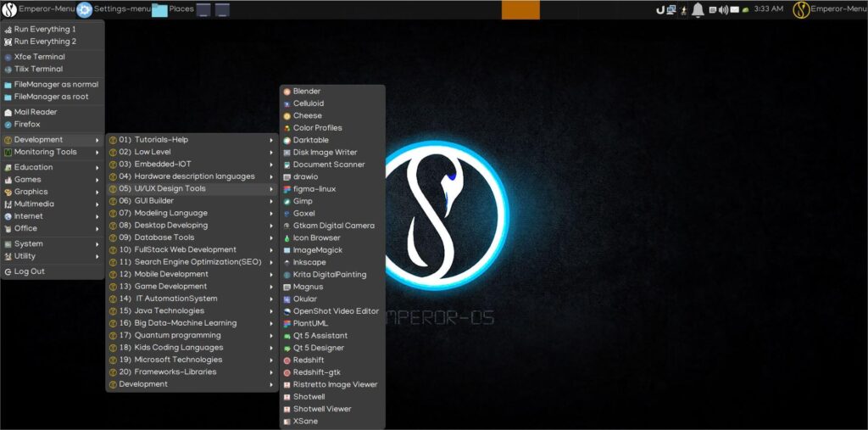Expand the System submenu arrow

(x=97, y=243)
